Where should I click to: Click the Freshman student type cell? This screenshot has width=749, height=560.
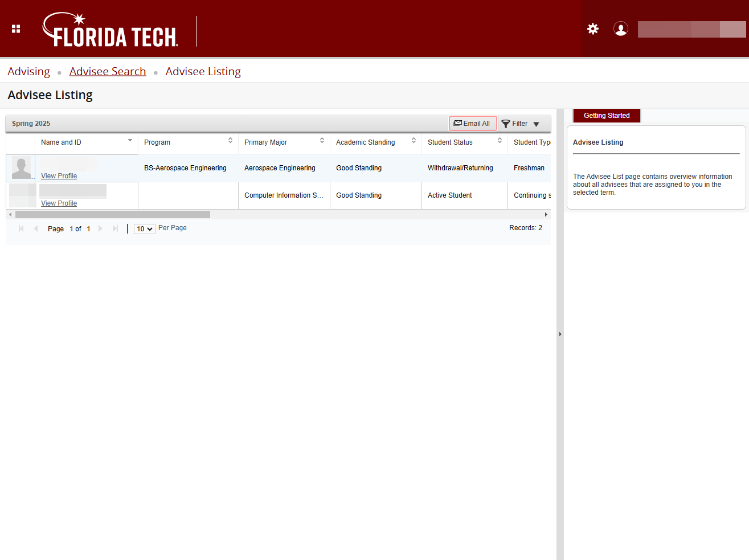point(529,168)
